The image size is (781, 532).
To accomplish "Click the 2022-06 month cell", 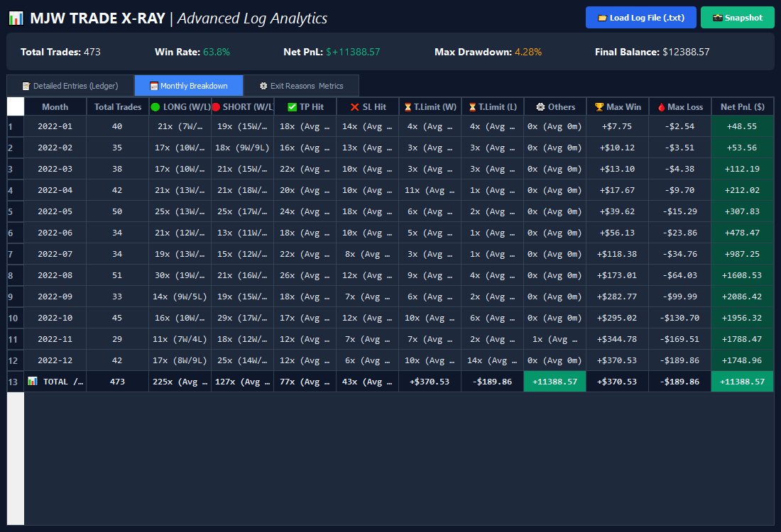I will (x=55, y=233).
